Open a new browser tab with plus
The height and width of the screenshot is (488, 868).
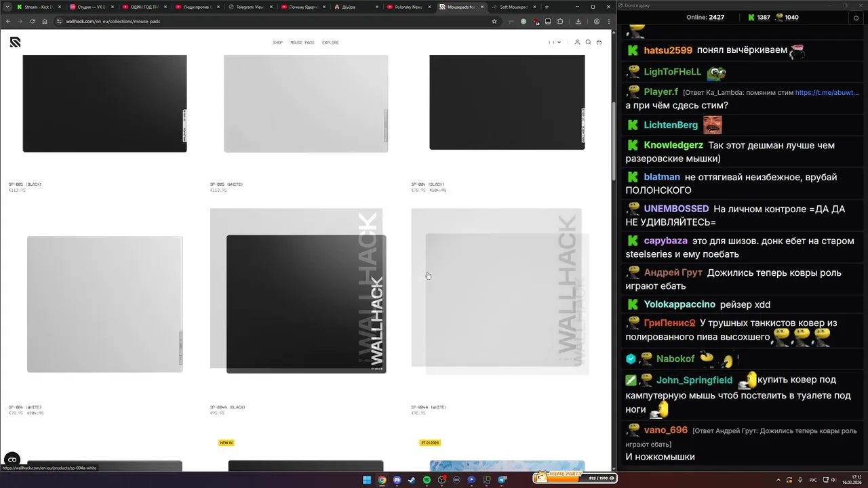pos(547,7)
